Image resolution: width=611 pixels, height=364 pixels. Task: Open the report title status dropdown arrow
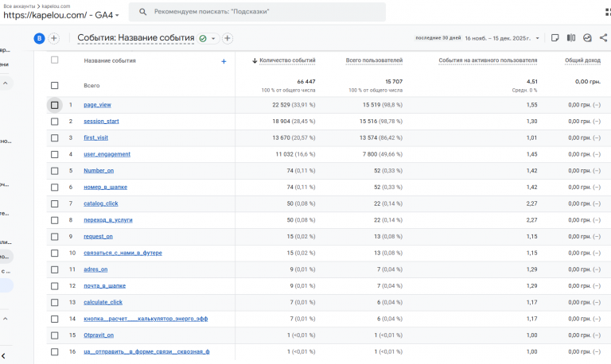(213, 38)
